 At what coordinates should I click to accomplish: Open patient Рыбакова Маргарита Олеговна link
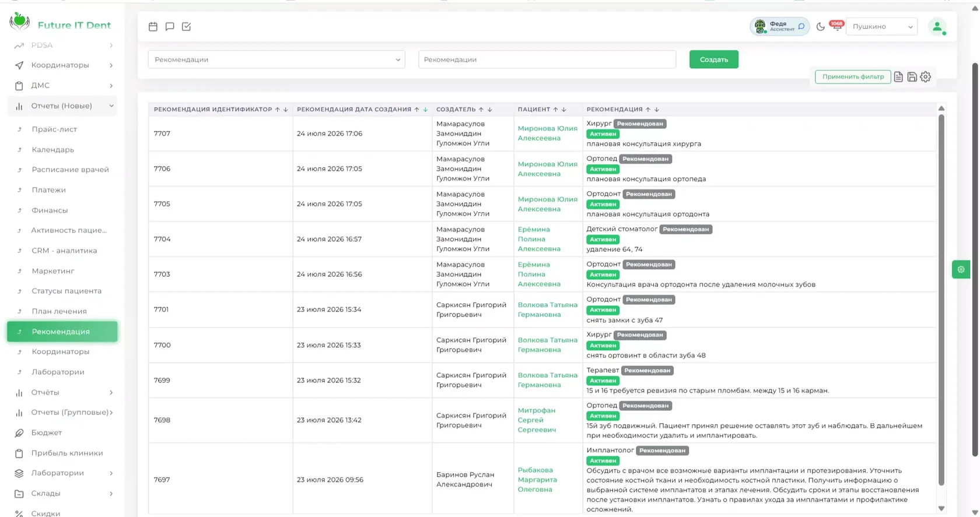(537, 480)
